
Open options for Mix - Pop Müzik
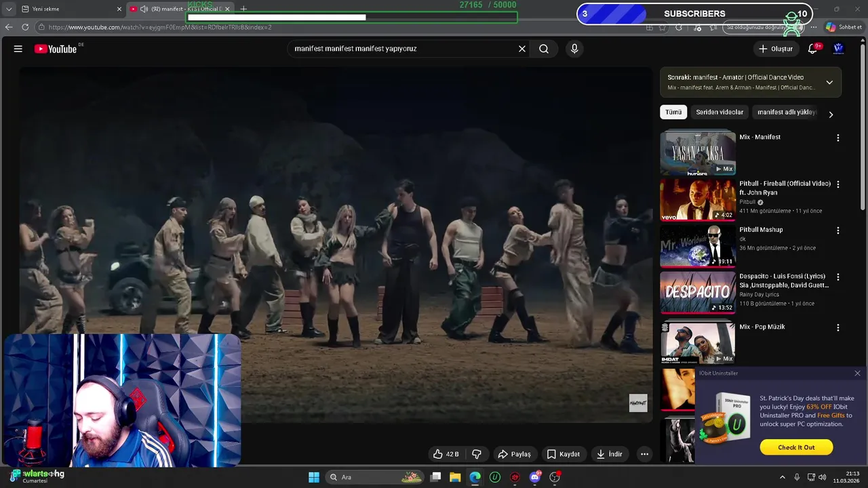coord(838,328)
